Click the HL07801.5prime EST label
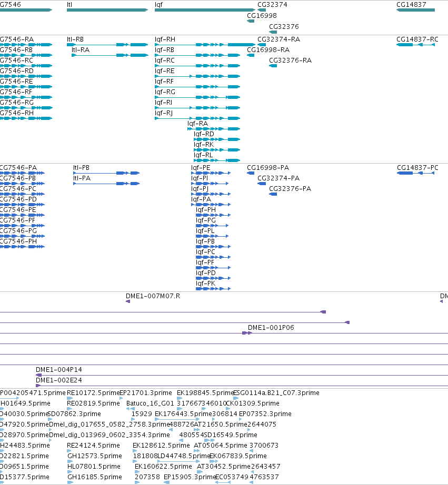The image size is (448, 485). 94,467
